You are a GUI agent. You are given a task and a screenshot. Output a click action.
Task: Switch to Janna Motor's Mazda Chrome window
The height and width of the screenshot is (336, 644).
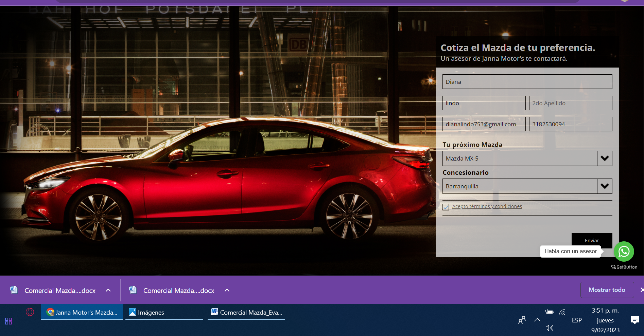point(82,312)
